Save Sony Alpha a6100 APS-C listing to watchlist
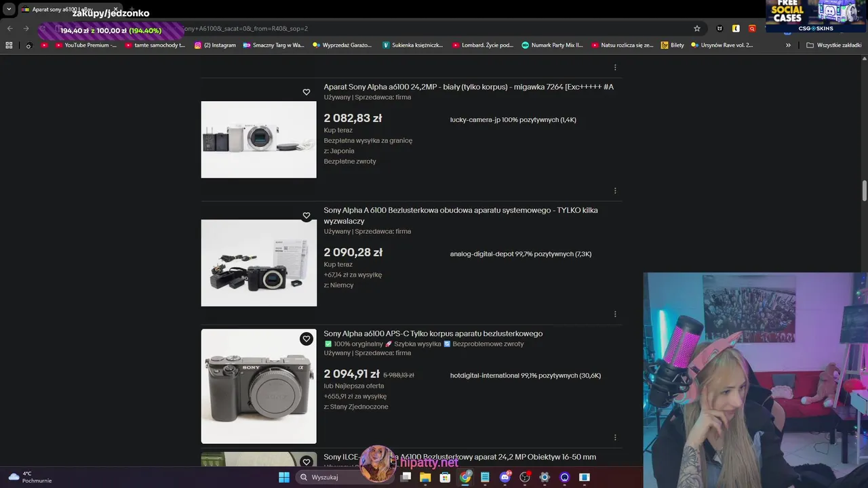Image resolution: width=868 pixels, height=488 pixels. [307, 339]
